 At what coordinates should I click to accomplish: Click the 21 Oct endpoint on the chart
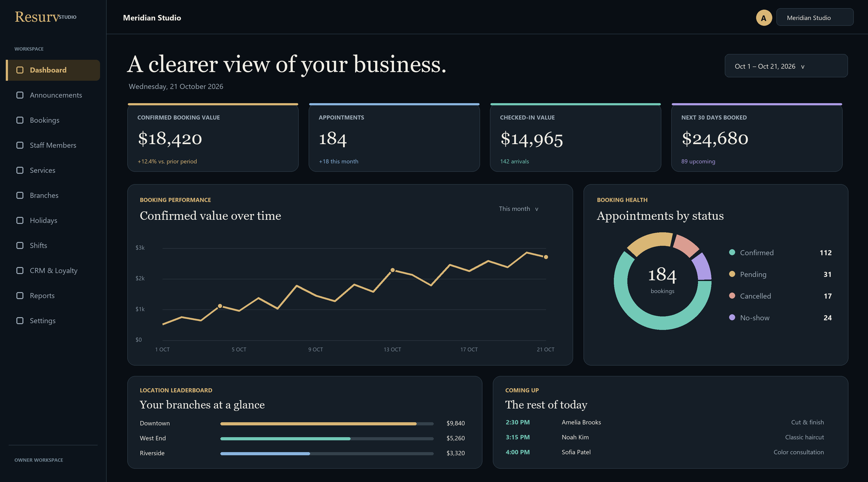[x=546, y=257]
